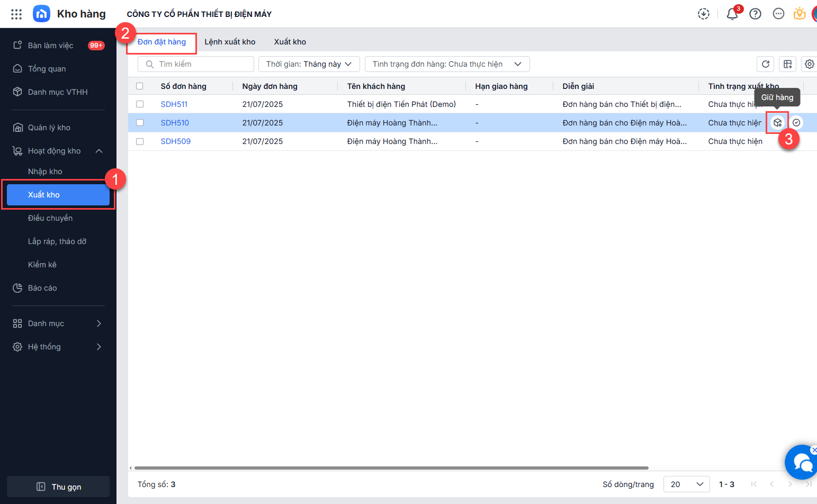Click the company name CÔNG TY CỔ PHẦN THIẾT BỊ ĐIỆN MÁY

click(x=199, y=14)
